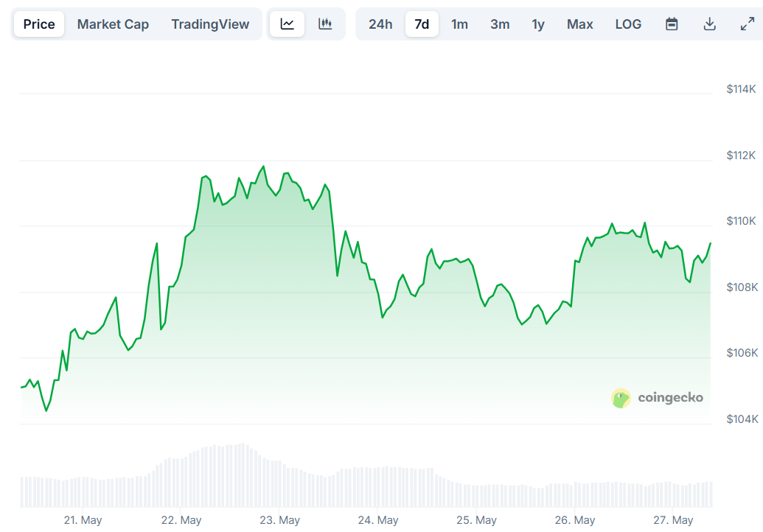
Task: Select the Market Cap tab
Action: pyautogui.click(x=113, y=24)
